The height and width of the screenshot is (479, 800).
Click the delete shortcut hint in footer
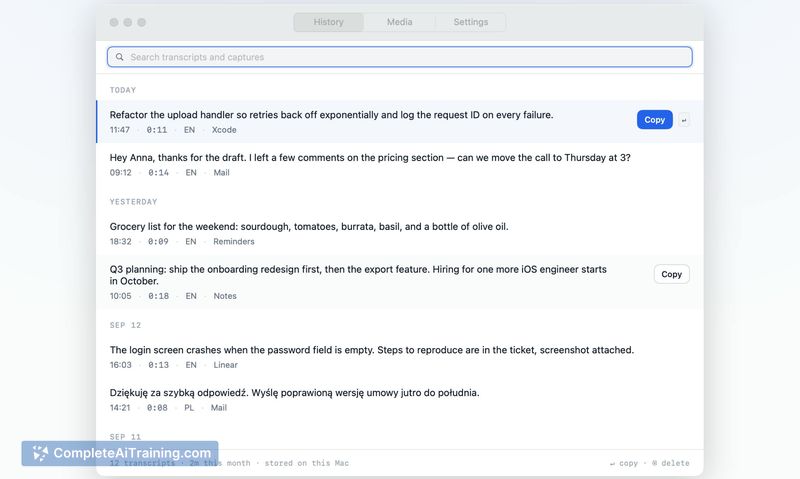click(670, 463)
